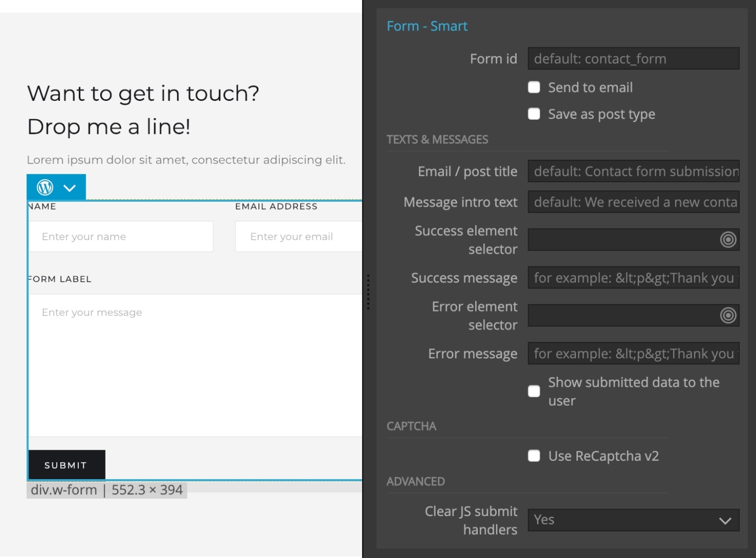Click the Form id input field
The height and width of the screenshot is (558, 756).
tap(633, 58)
